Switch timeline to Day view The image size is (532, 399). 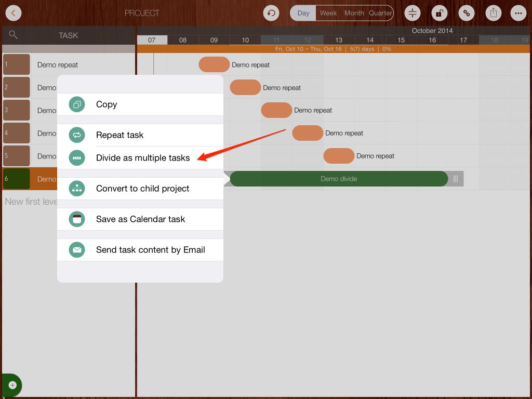click(x=303, y=13)
